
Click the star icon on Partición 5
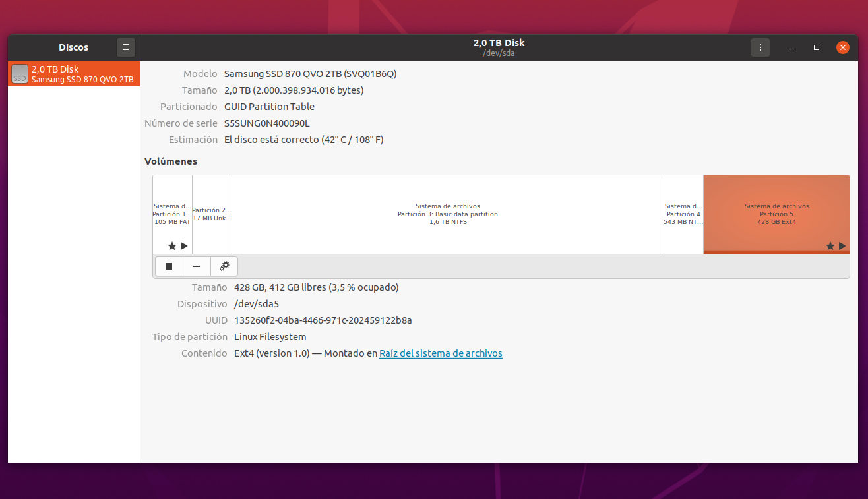click(830, 246)
